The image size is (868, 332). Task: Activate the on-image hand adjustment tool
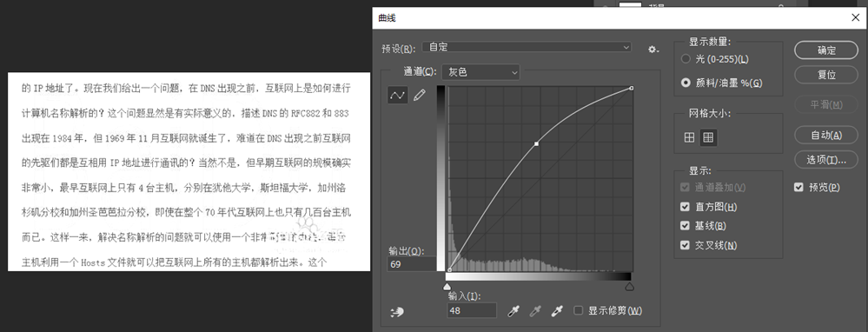pos(397,312)
